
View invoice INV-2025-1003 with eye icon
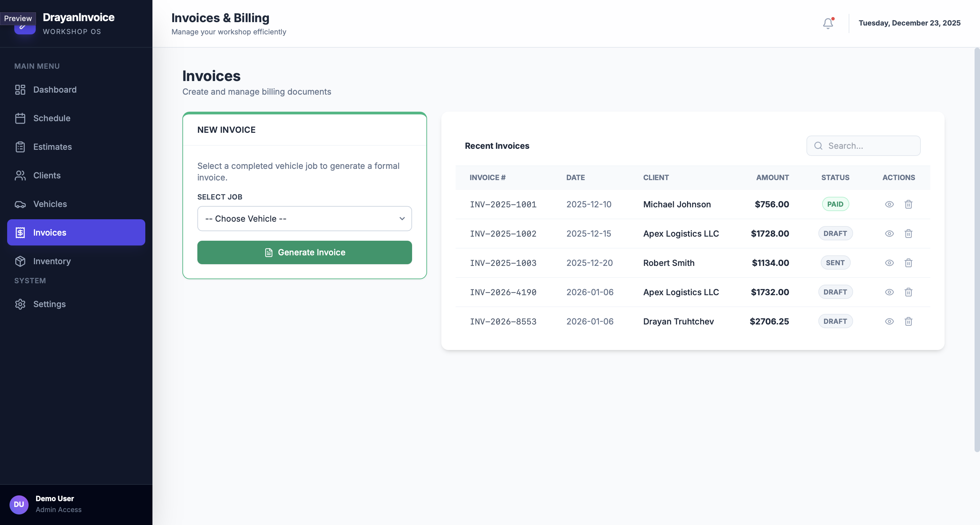tap(889, 263)
